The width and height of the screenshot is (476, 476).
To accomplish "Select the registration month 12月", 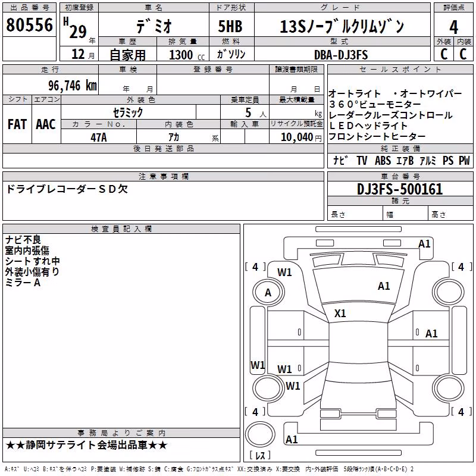I will click(83, 54).
